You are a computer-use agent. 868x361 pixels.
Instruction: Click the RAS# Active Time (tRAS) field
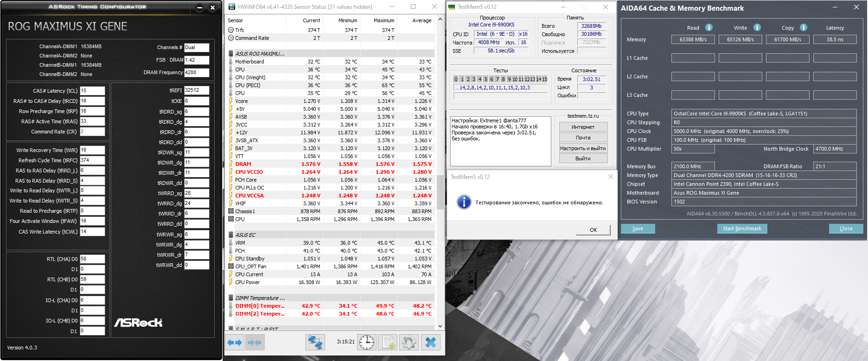point(92,121)
